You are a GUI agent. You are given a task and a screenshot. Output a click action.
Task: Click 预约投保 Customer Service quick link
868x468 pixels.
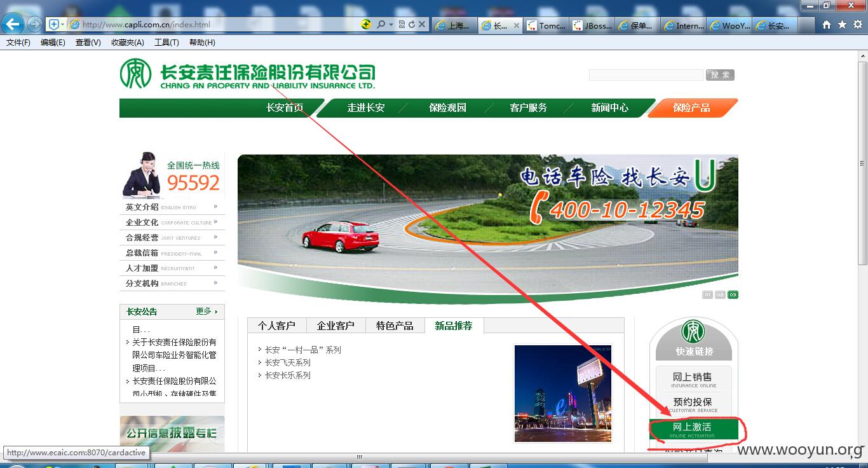point(693,405)
